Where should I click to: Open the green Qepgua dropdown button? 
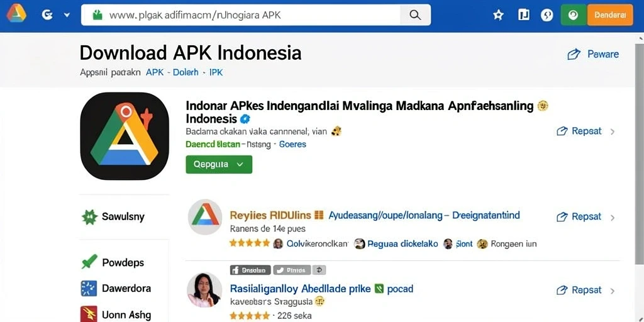[x=219, y=164]
